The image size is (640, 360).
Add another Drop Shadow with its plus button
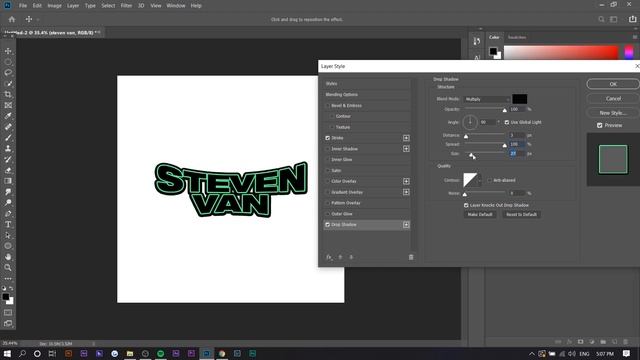pyautogui.click(x=406, y=224)
